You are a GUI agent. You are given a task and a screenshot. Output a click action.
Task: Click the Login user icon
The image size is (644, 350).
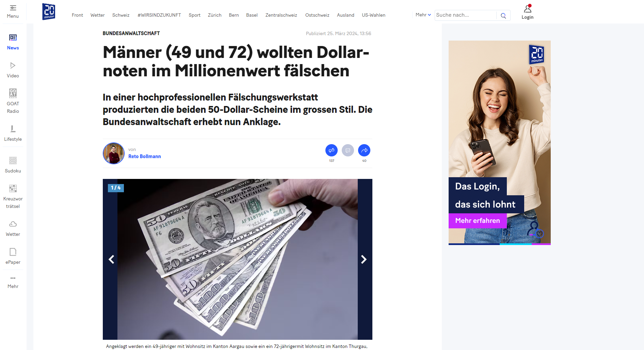coord(528,9)
